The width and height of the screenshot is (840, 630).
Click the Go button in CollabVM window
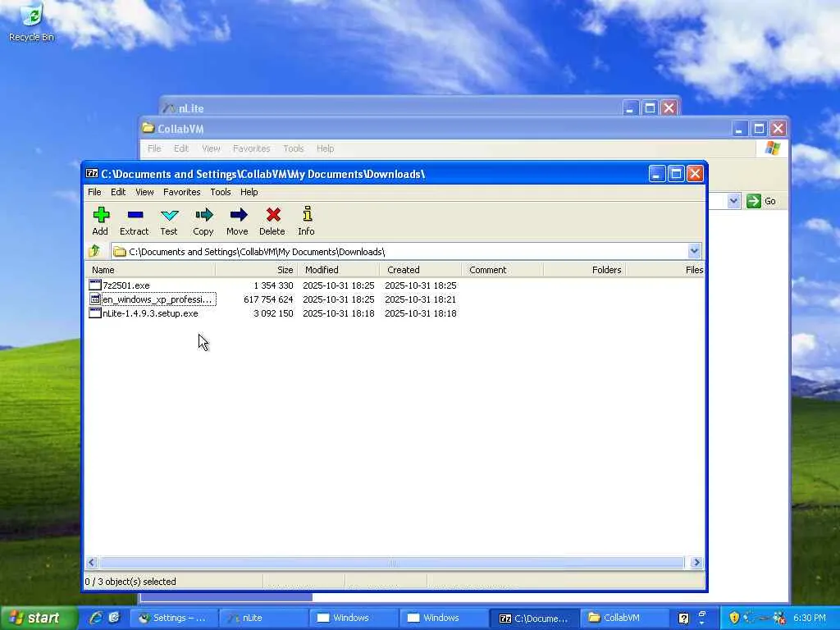click(761, 201)
